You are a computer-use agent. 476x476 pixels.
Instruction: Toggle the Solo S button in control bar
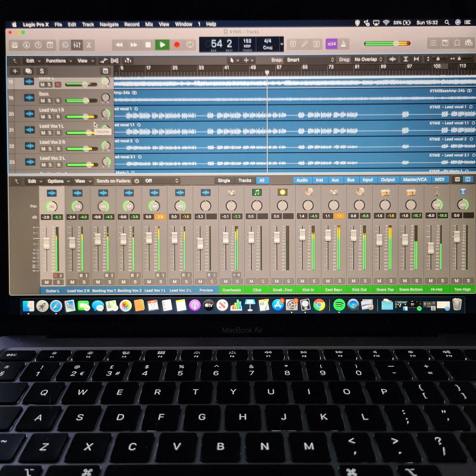click(316, 44)
